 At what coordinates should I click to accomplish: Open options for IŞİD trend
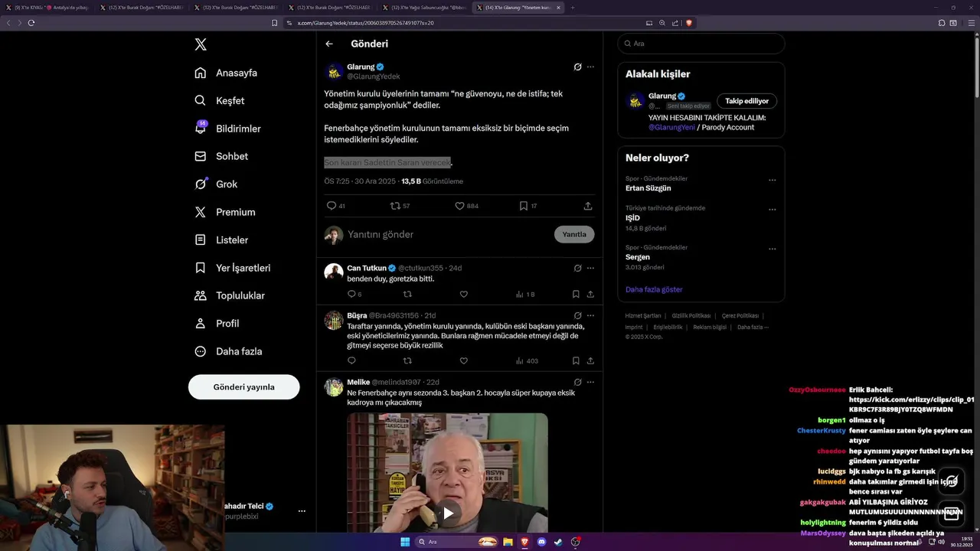[x=772, y=210]
